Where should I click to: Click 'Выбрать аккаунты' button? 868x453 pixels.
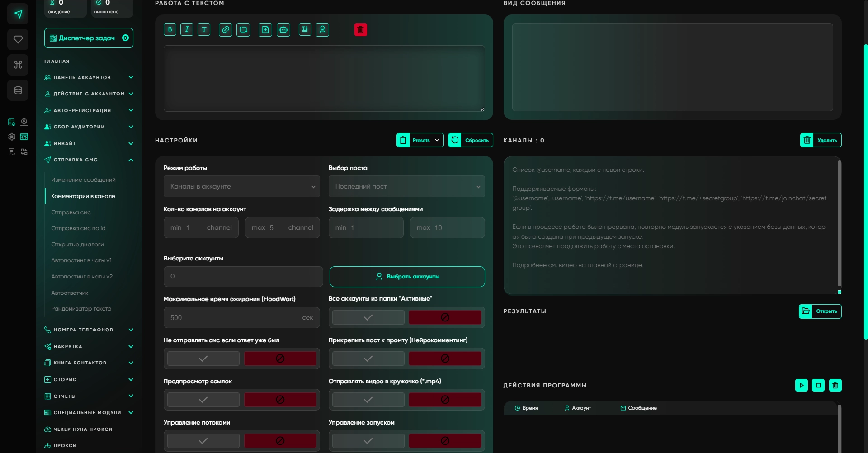click(407, 277)
